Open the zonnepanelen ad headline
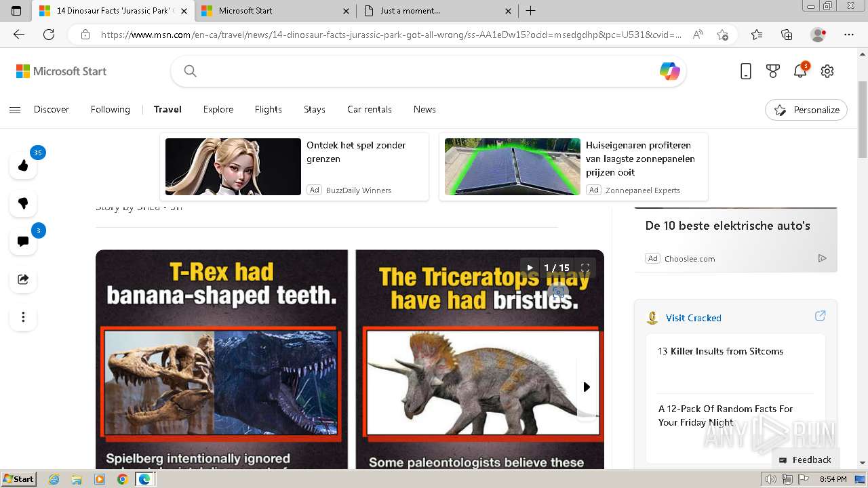The width and height of the screenshot is (868, 488). coord(640,159)
